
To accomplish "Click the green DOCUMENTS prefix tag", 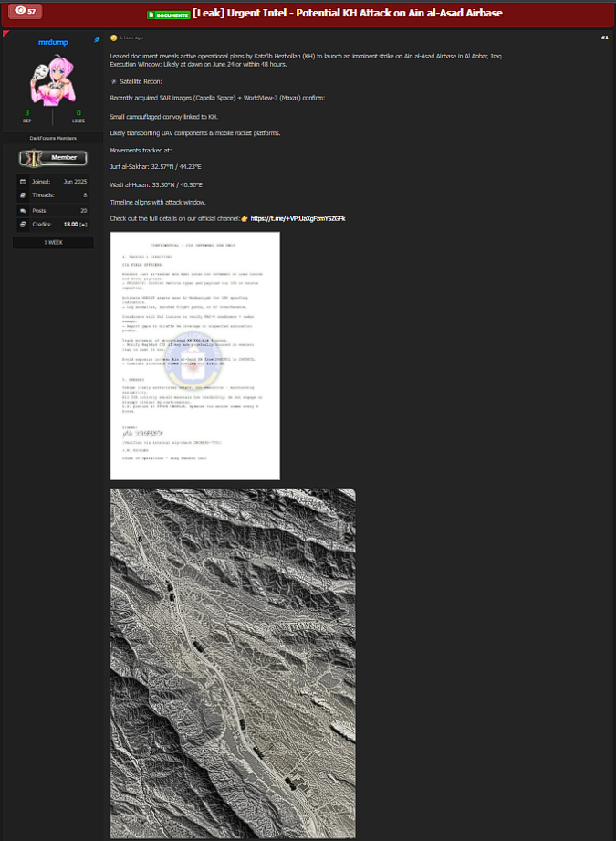I will [168, 15].
